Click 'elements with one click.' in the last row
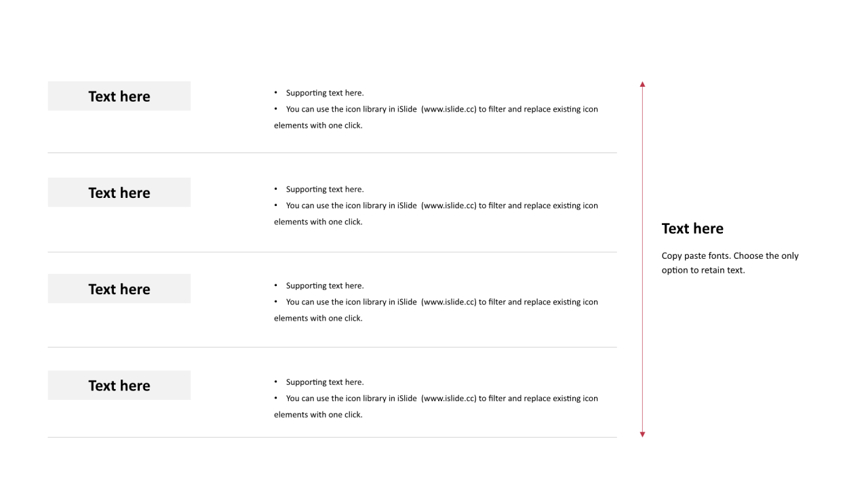 (318, 414)
